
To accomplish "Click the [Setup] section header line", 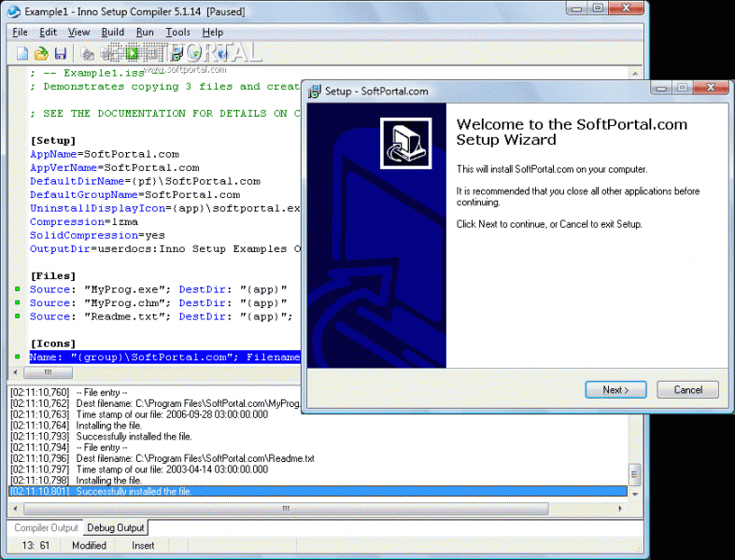I will [53, 141].
